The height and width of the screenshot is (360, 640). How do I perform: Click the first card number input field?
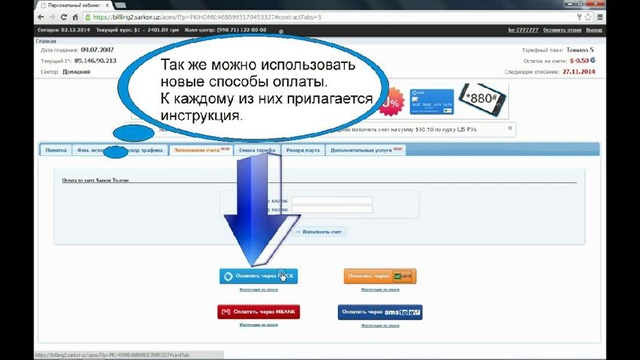click(332, 200)
